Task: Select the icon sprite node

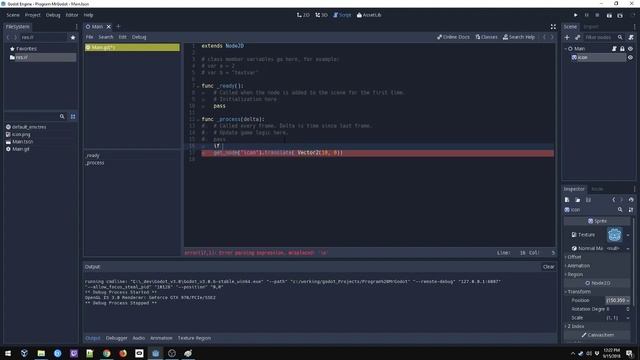Action: 582,58
